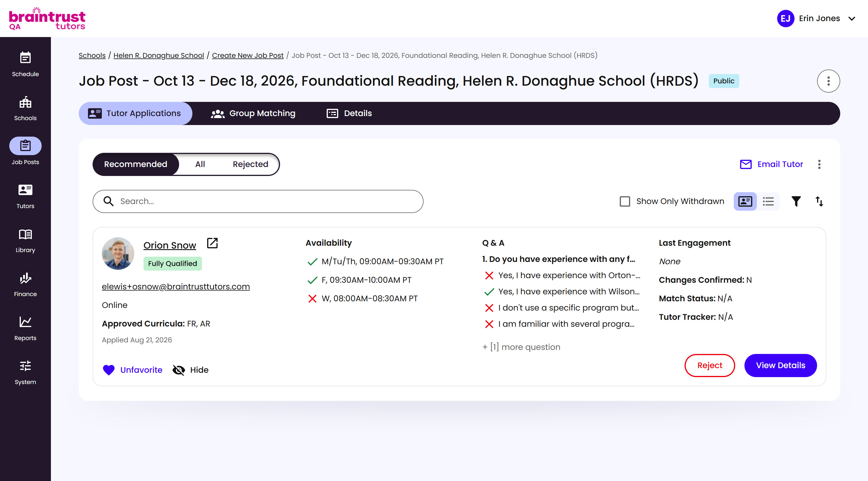Open Tutors in the sidebar
This screenshot has height=481, width=868.
(25, 196)
